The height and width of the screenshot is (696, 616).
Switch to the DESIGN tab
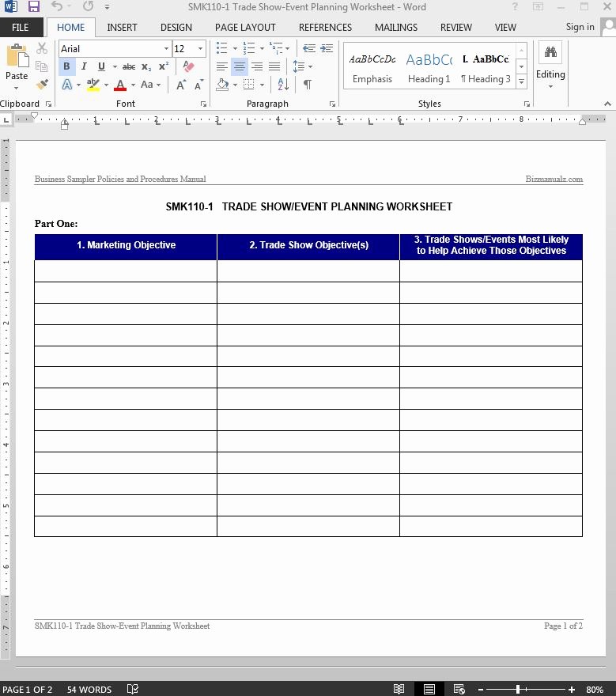176,28
